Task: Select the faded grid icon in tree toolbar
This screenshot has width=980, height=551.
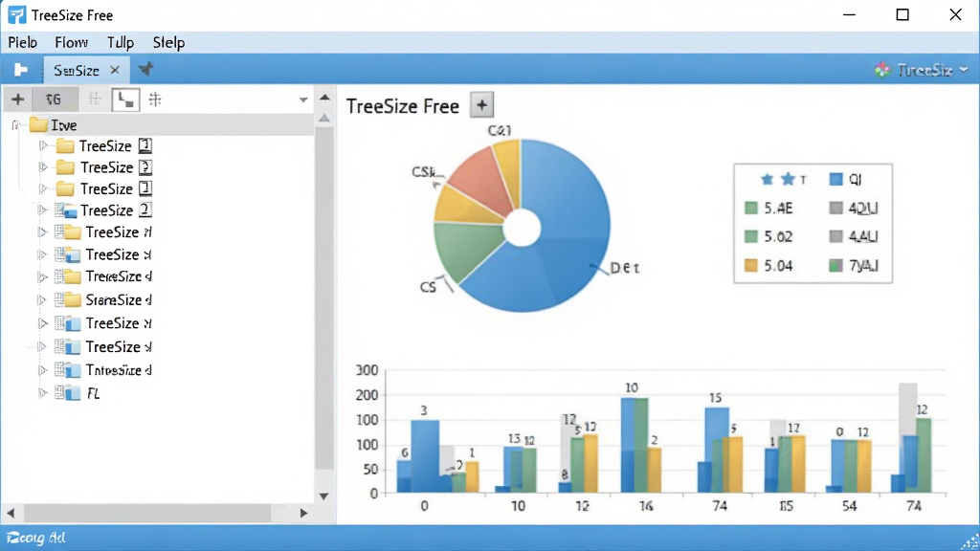Action: pyautogui.click(x=95, y=99)
